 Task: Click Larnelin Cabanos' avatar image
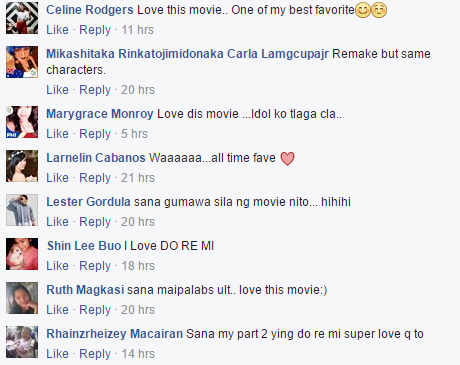tap(22, 166)
